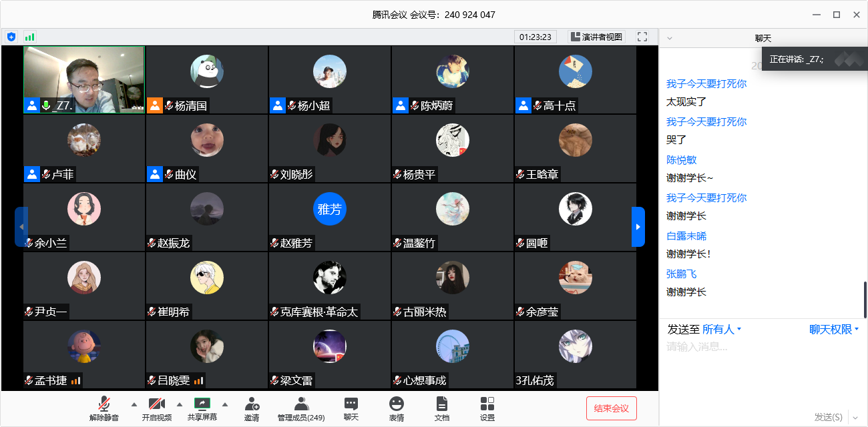The height and width of the screenshot is (427, 868).
Task: Open meeting settings icon
Action: 487,404
